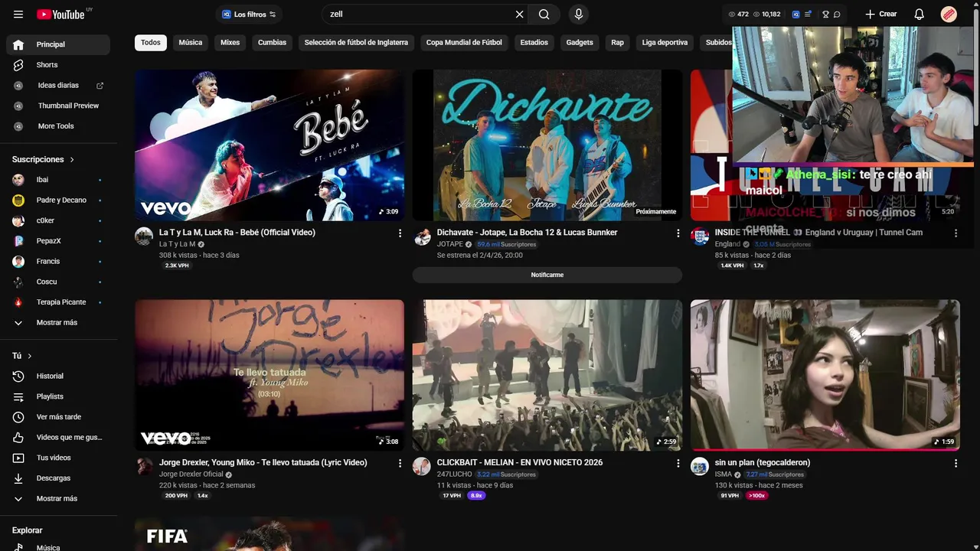This screenshot has height=551, width=980.
Task: Select Copa Mundial de Fútbol chip
Action: [464, 43]
